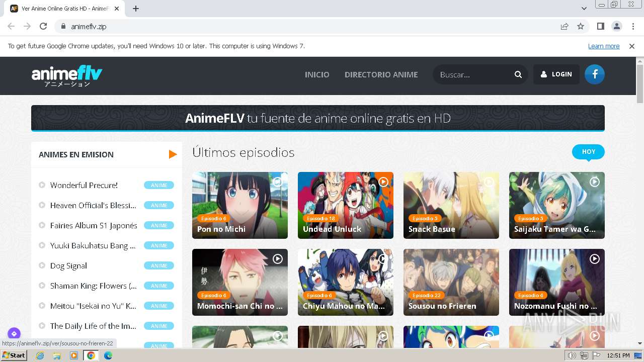Open Wonderful Precure! in the emission list
Screen dimensions: 644x362
click(84, 185)
